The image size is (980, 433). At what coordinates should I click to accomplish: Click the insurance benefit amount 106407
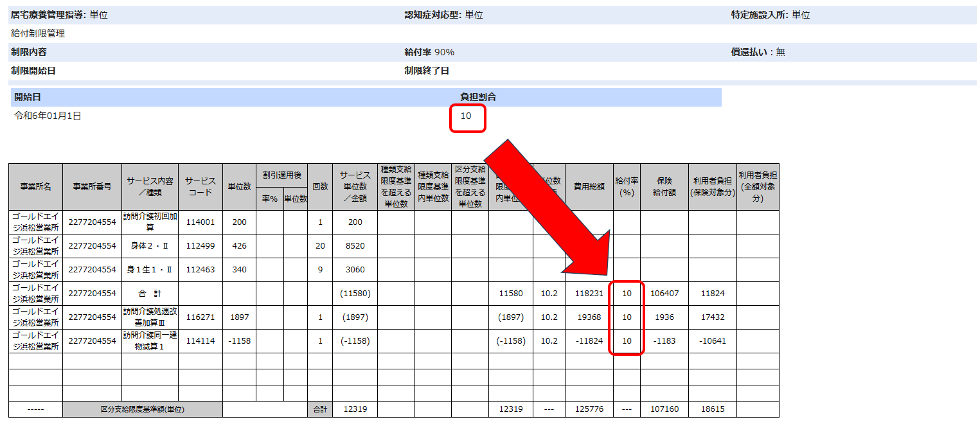click(664, 294)
